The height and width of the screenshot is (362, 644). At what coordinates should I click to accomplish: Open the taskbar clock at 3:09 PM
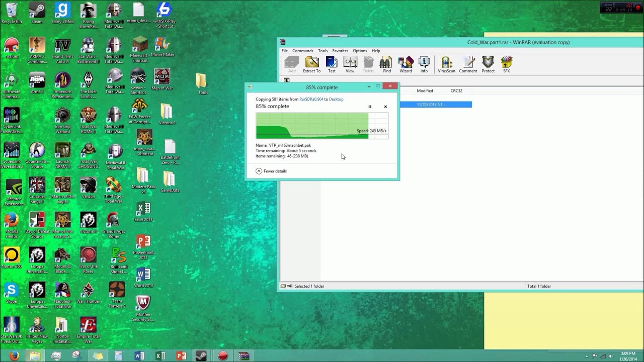click(628, 356)
